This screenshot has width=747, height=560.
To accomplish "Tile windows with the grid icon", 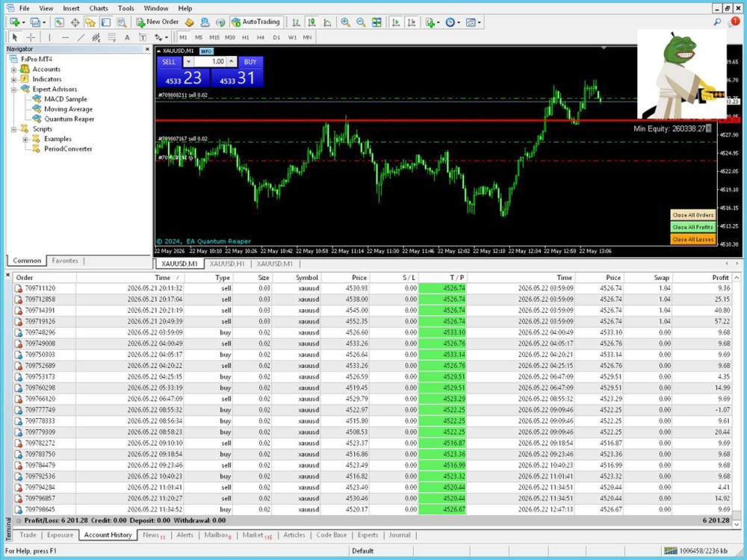I will point(376,22).
